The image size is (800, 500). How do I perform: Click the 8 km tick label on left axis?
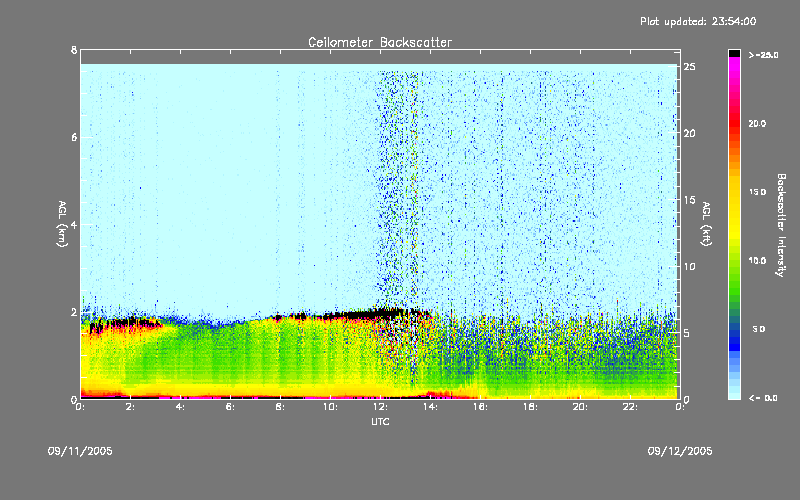coord(74,50)
